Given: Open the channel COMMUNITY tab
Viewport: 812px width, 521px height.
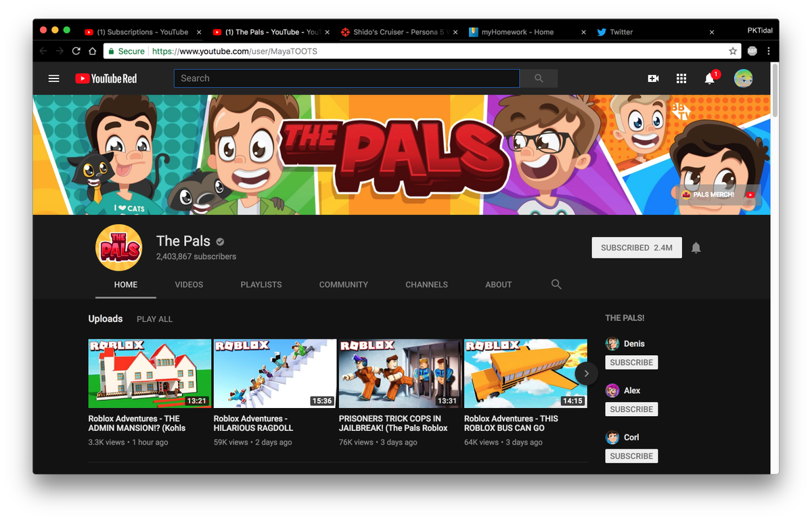Looking at the screenshot, I should pos(344,284).
